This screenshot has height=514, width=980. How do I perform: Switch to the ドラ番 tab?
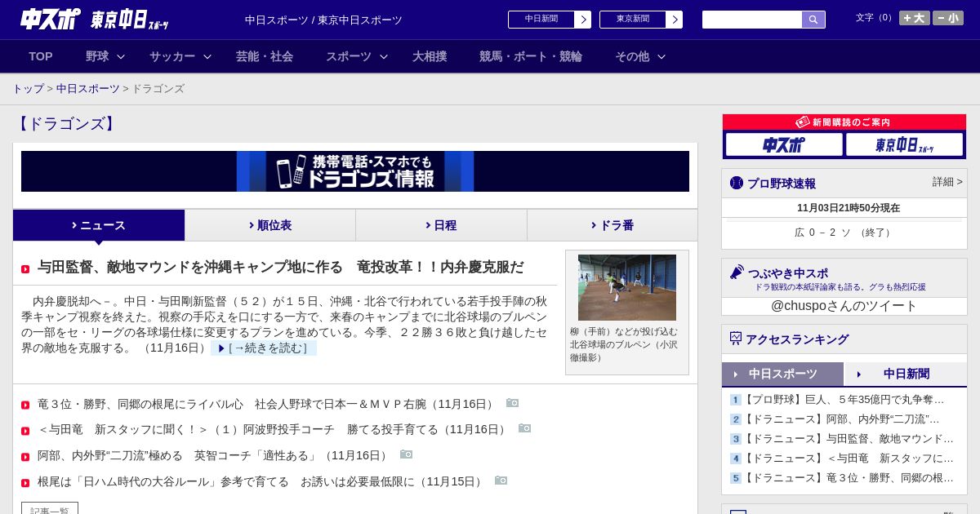(x=612, y=225)
